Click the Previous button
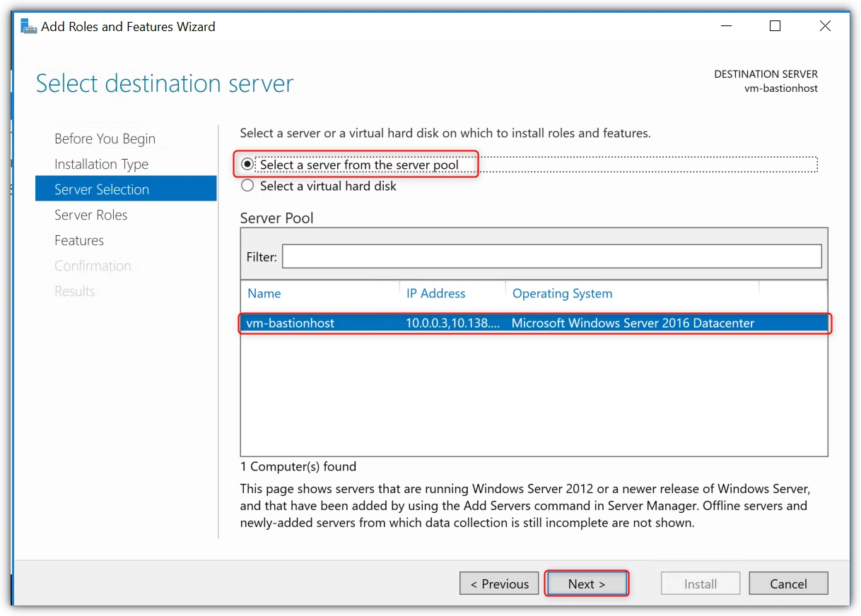861x616 pixels. (x=499, y=584)
